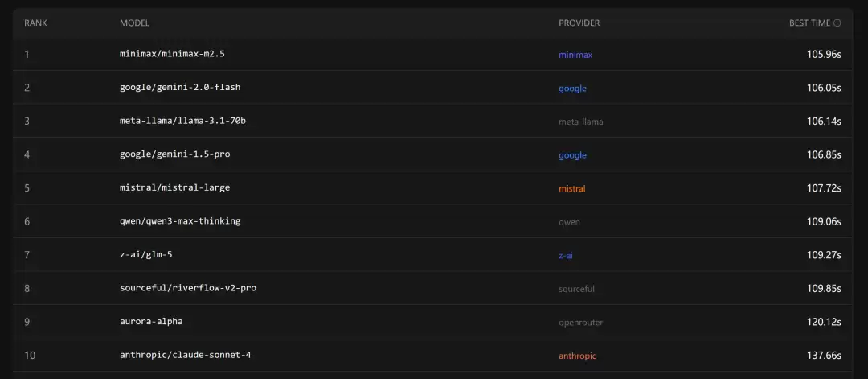The height and width of the screenshot is (379, 868).
Task: Open the meta-llama provider link
Action: point(581,122)
